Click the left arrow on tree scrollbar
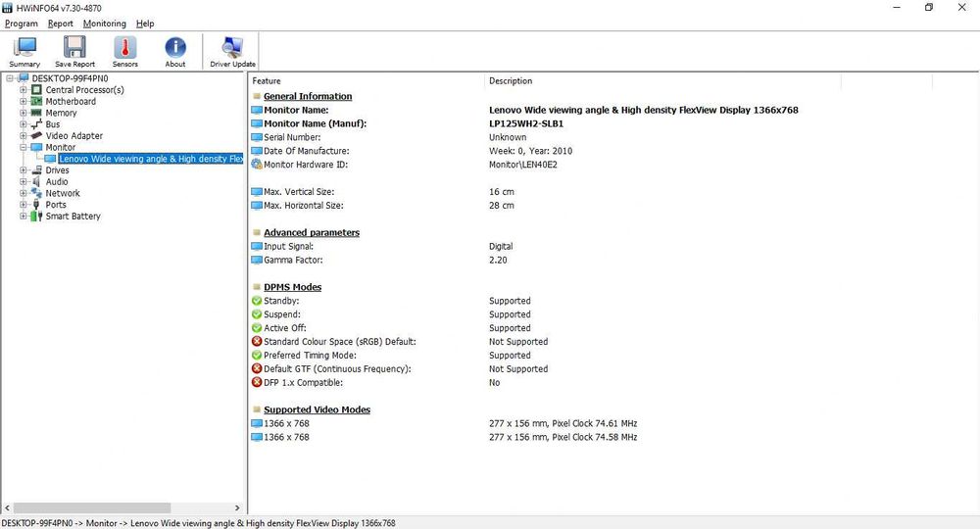Image resolution: width=980 pixels, height=529 pixels. coord(8,507)
